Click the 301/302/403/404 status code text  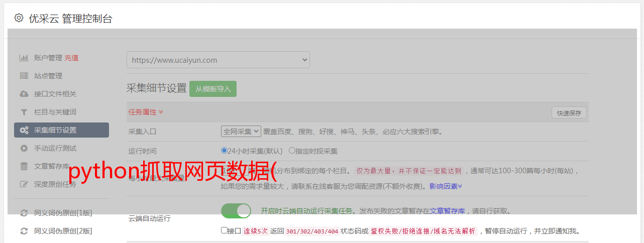pyautogui.click(x=311, y=231)
